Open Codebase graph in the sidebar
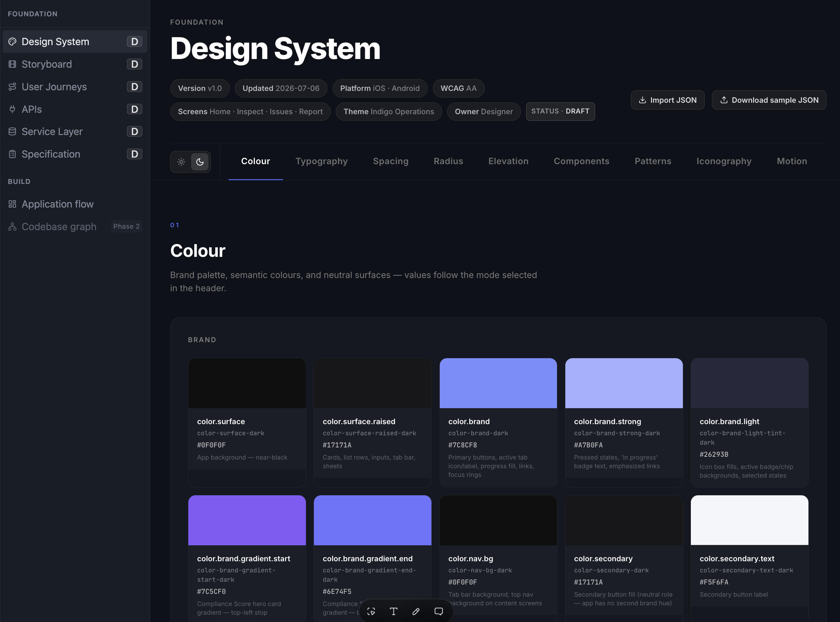Viewport: 840px width, 622px height. coord(75,227)
